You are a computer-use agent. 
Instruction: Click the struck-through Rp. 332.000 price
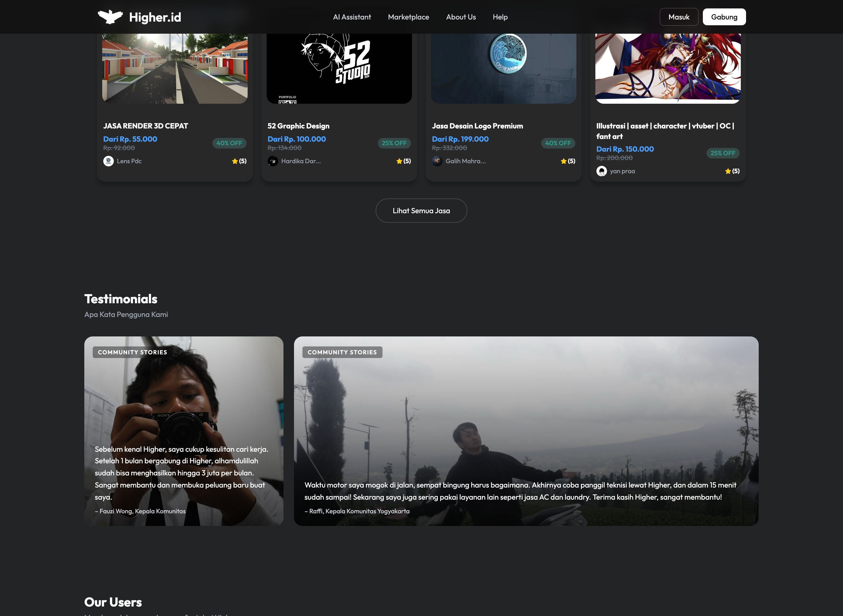click(x=449, y=148)
